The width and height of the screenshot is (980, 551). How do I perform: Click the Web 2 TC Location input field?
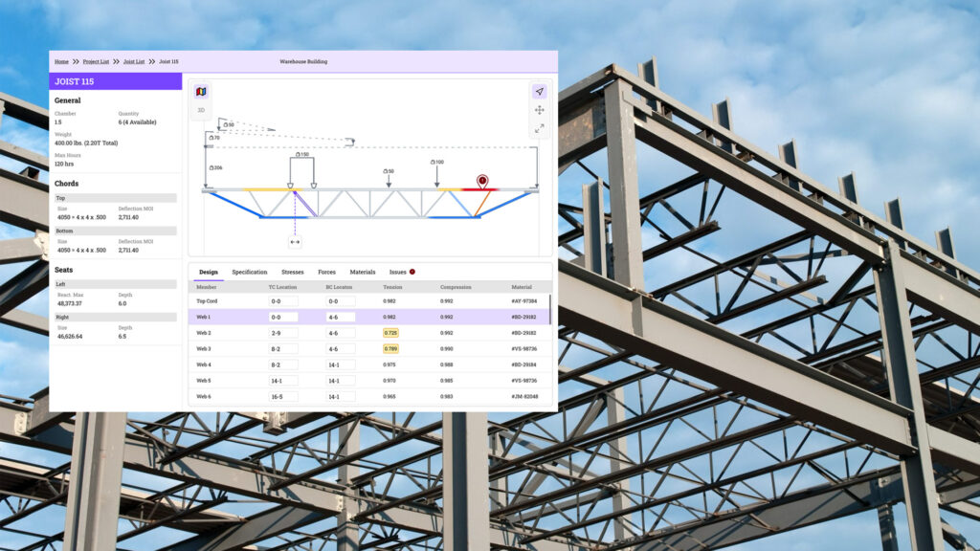pos(282,333)
